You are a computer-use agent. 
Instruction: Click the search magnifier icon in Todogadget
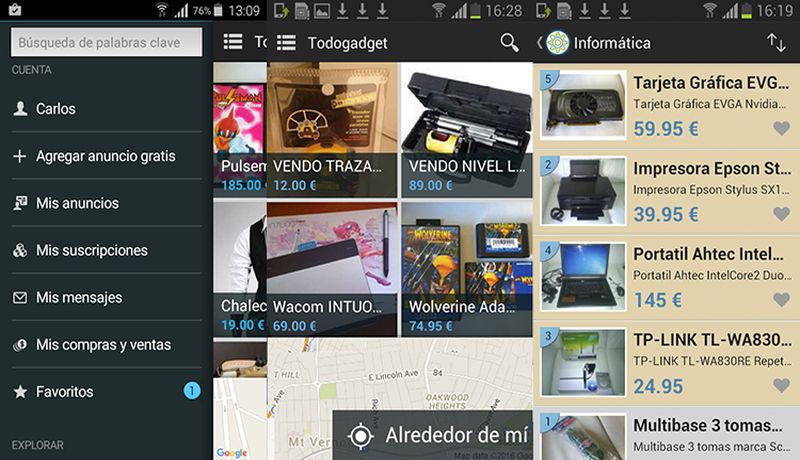tap(509, 43)
